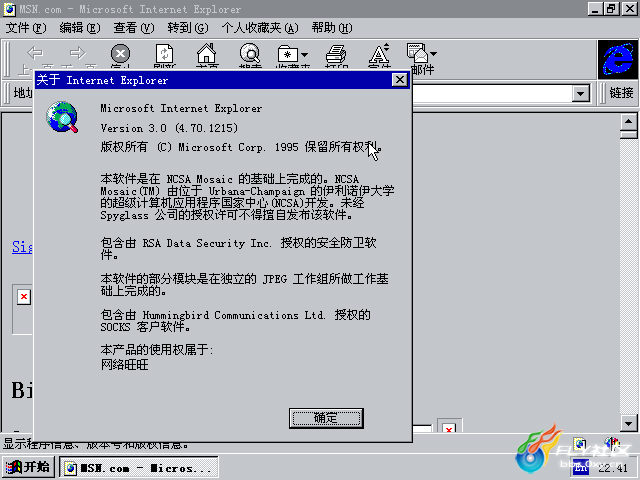The width and height of the screenshot is (640, 480).
Task: Expand the Mail dropdown arrow
Action: click(433, 53)
